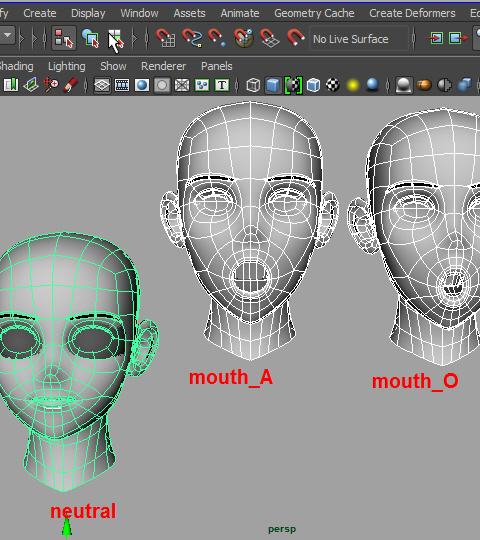Image resolution: width=480 pixels, height=540 pixels.
Task: Click the Inputs to selected object icon
Action: coord(435,38)
